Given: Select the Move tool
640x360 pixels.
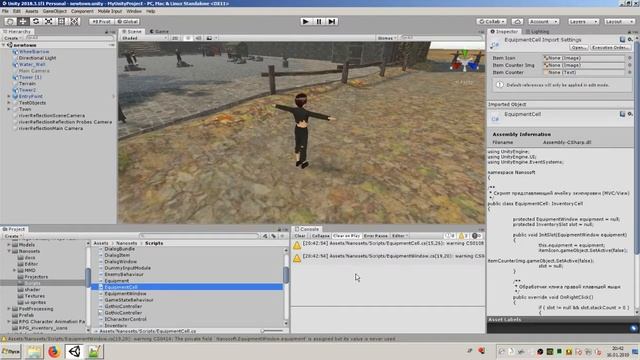Looking at the screenshot, I should (x=23, y=21).
